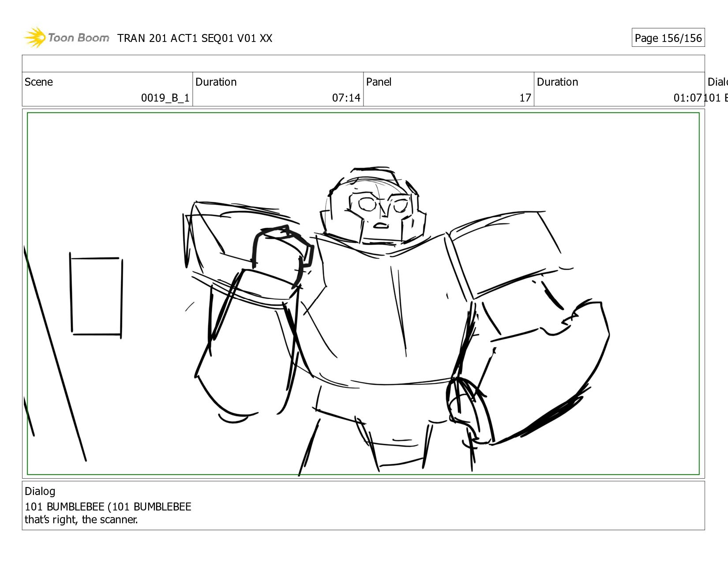728x563 pixels.
Task: Click the storyboard panel drawing of the robot
Action: coord(363,294)
